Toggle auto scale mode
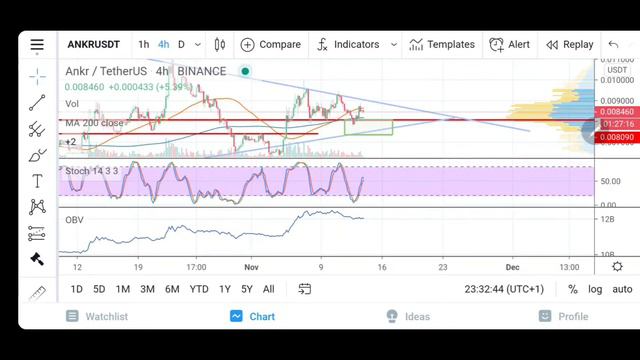The width and height of the screenshot is (640, 360). point(622,289)
